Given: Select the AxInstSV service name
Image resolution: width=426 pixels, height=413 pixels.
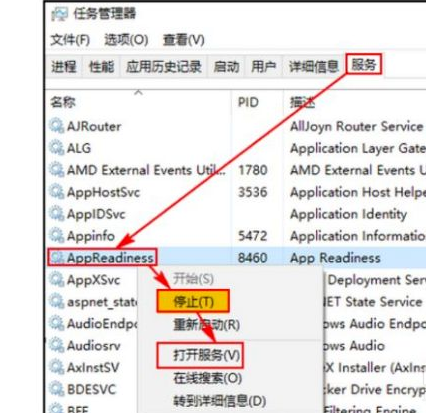Looking at the screenshot, I should (93, 368).
